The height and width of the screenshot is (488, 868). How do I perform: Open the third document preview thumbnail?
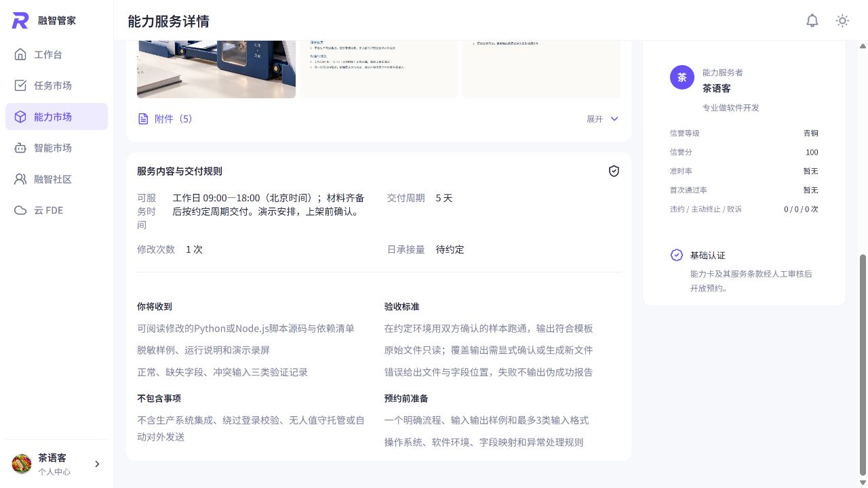click(542, 69)
